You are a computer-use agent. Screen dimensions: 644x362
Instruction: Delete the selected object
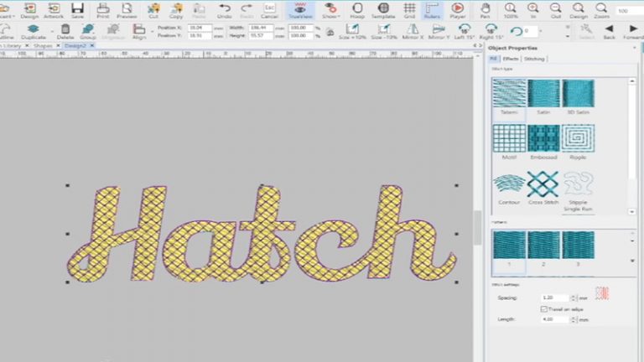pyautogui.click(x=65, y=32)
